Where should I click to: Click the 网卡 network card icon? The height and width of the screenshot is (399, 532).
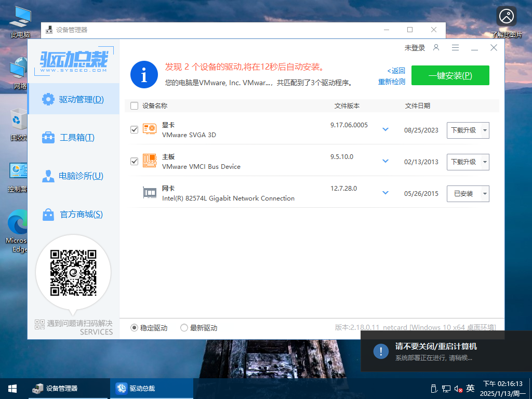(149, 193)
